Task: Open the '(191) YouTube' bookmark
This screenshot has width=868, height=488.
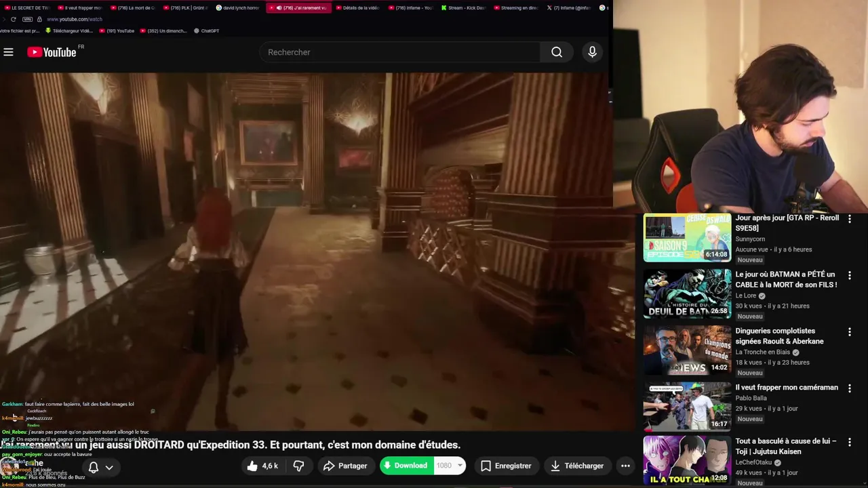Action: [117, 30]
